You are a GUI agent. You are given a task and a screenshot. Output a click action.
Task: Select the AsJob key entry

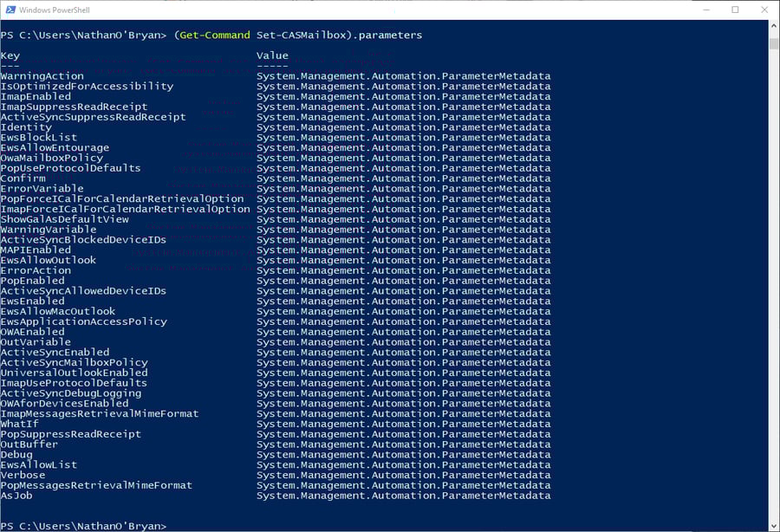[16, 496]
